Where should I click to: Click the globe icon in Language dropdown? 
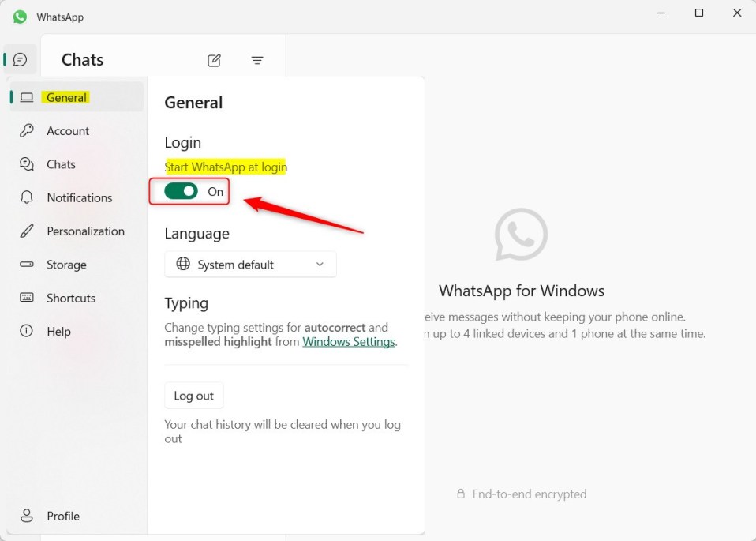click(x=183, y=264)
